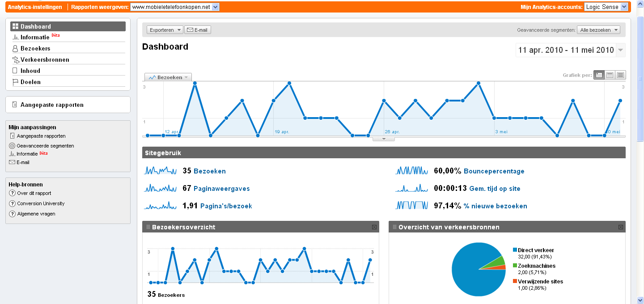Click the "19 apr." label on the visits chart
Image resolution: width=644 pixels, height=304 pixels.
[x=282, y=132]
